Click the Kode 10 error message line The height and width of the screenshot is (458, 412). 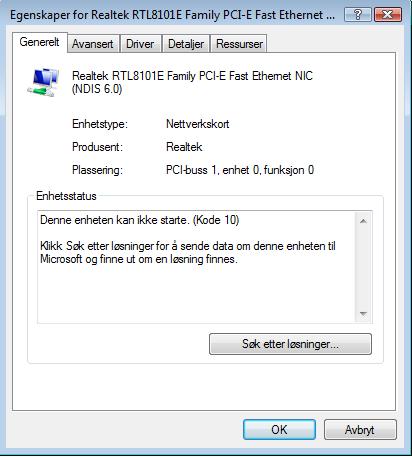[140, 220]
